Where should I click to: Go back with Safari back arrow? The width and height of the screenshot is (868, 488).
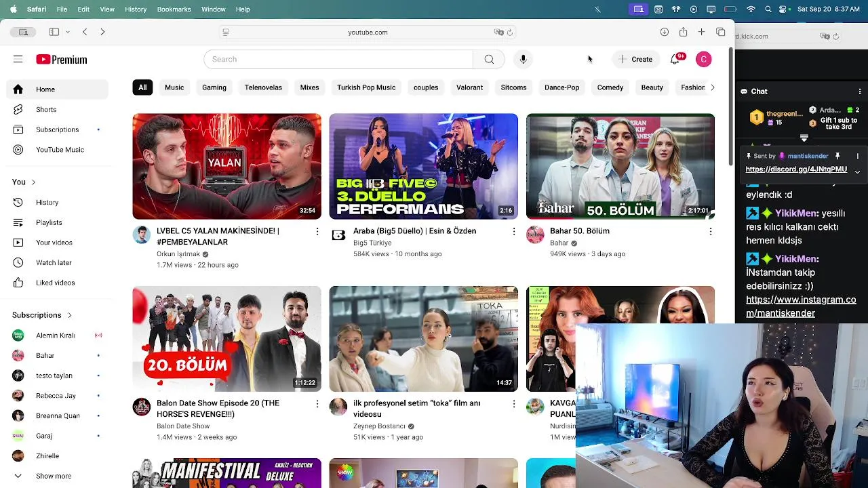pos(85,32)
